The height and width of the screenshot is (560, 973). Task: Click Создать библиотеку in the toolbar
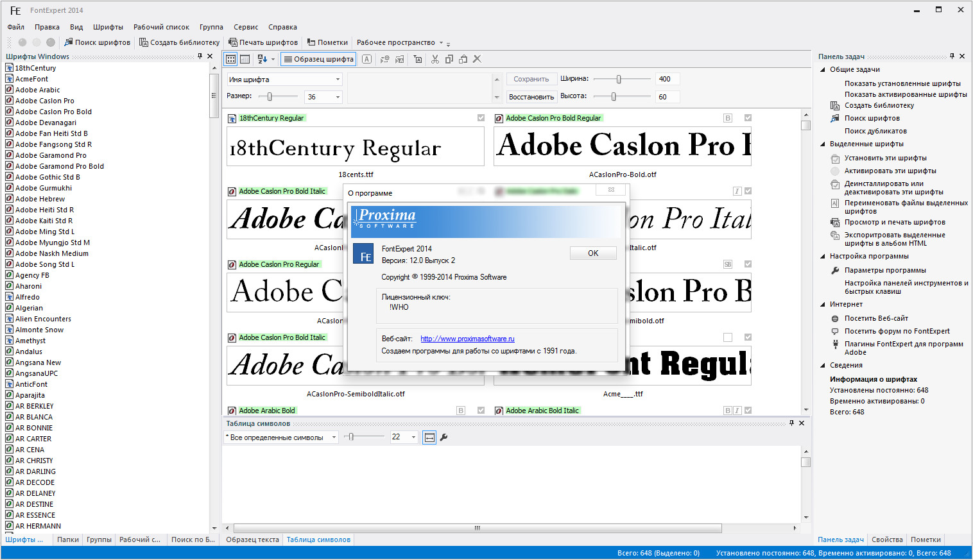(180, 42)
